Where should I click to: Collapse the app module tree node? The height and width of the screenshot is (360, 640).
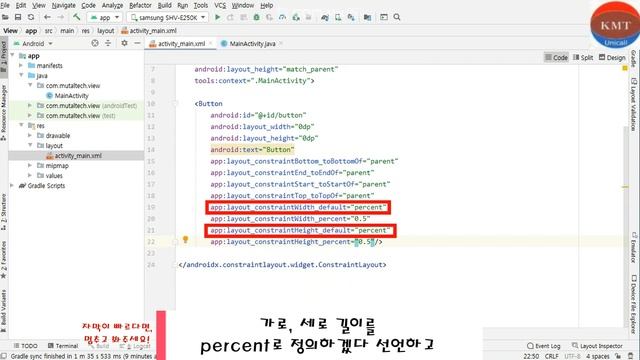tap(12, 55)
